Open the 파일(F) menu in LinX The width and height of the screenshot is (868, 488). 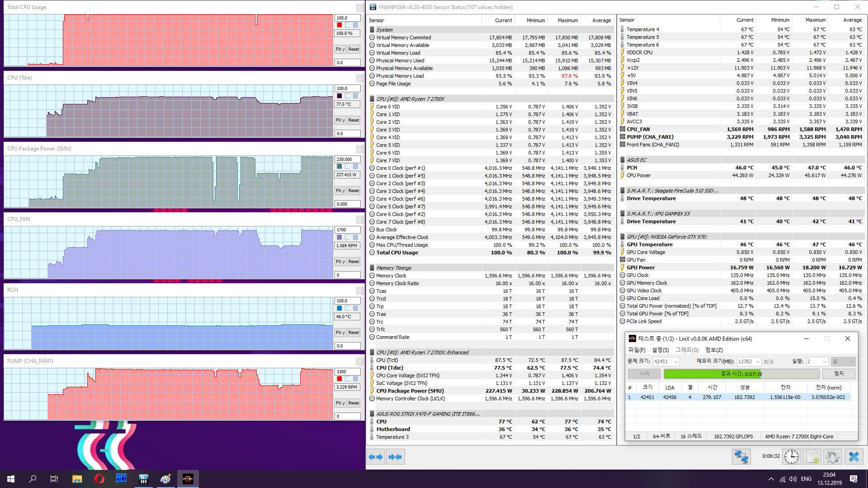[x=637, y=350]
